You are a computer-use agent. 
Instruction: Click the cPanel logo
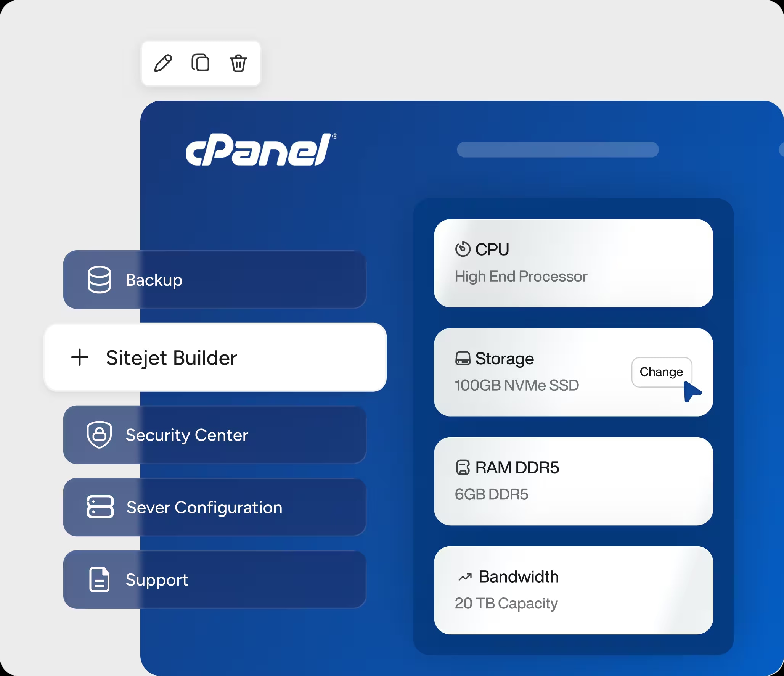pos(262,149)
